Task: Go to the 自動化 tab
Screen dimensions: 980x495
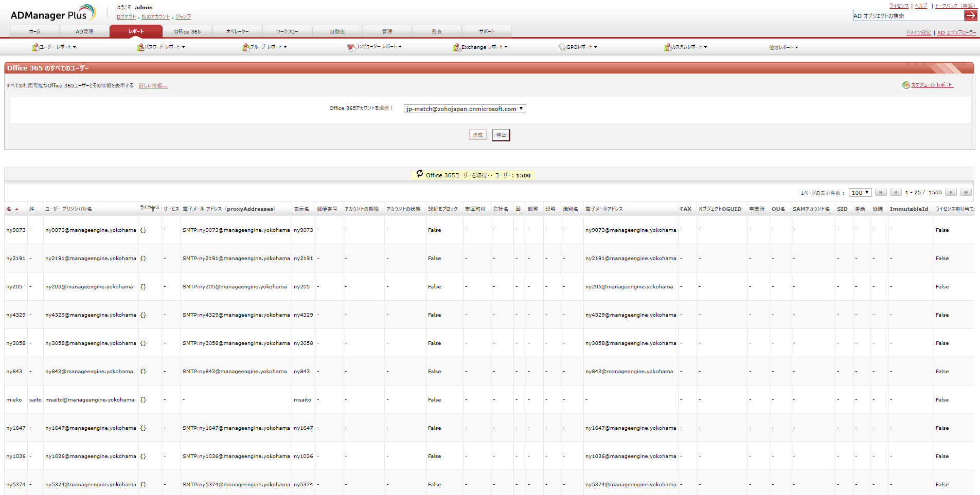Action: (337, 31)
